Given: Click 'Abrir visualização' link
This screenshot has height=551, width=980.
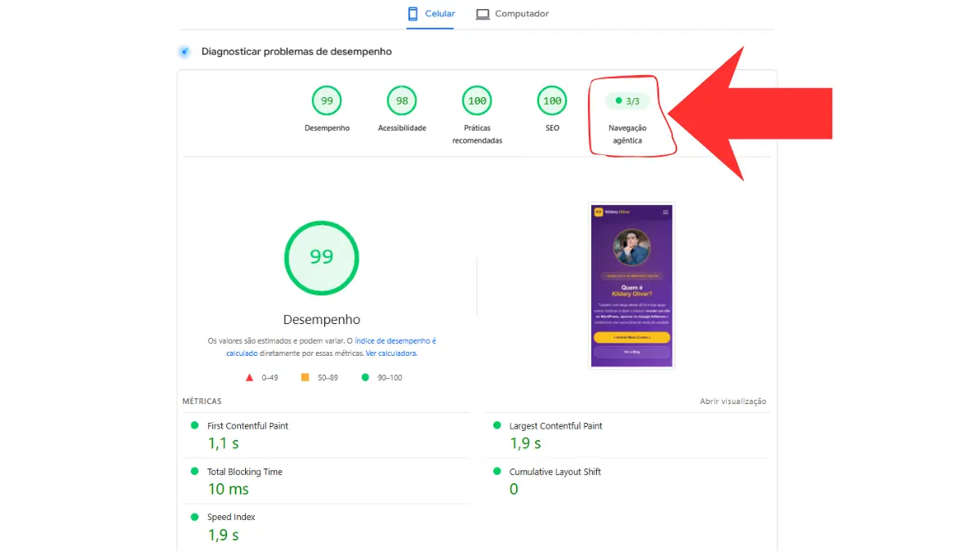Looking at the screenshot, I should coord(733,402).
